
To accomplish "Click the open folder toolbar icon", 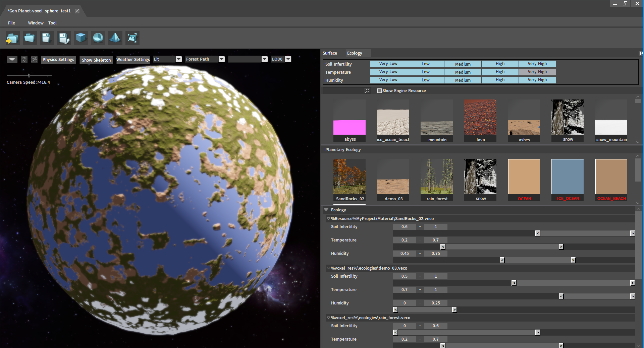I will point(30,38).
